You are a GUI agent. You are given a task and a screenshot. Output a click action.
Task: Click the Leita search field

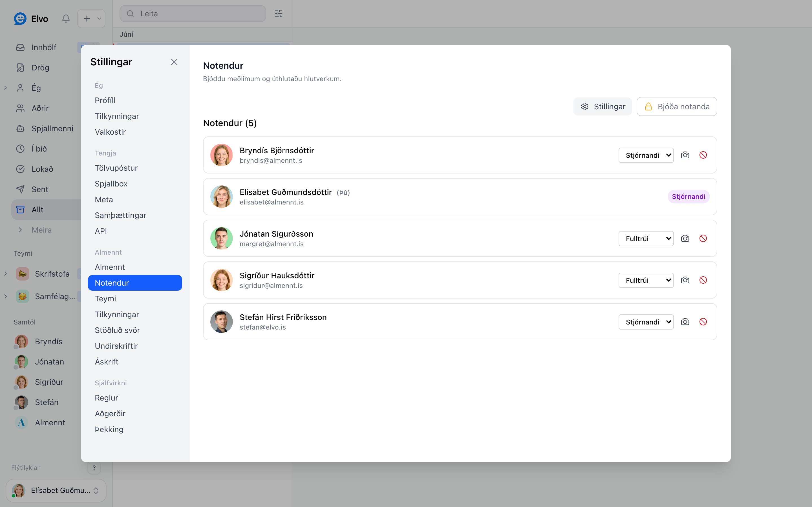tap(193, 14)
